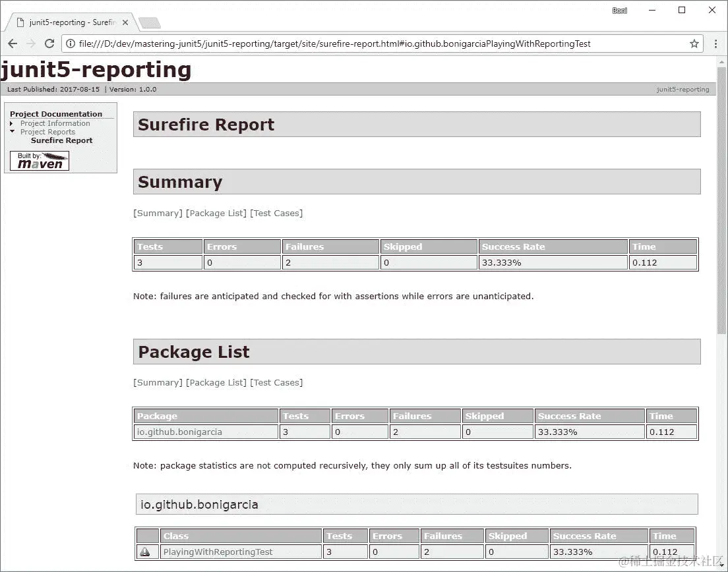Click [Package List] link under Summary heading
728x572 pixels.
[x=216, y=213]
